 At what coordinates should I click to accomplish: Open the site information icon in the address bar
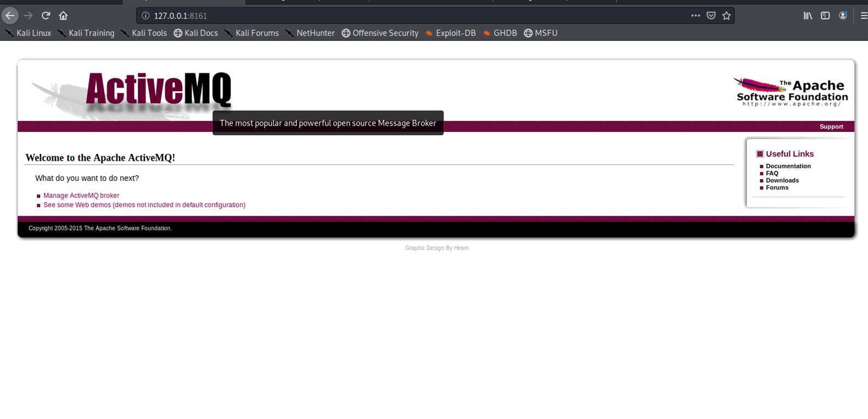pyautogui.click(x=145, y=15)
